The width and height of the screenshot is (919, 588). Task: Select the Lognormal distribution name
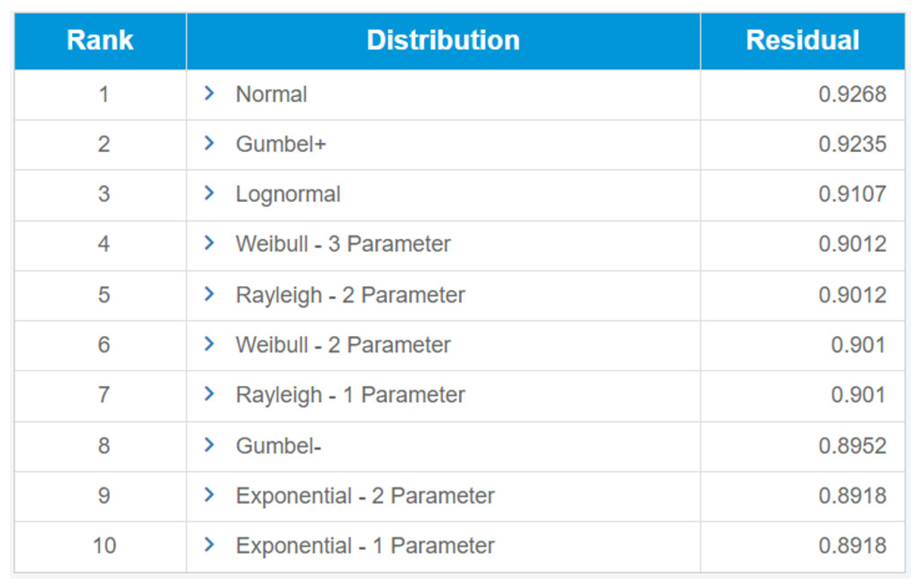(288, 195)
